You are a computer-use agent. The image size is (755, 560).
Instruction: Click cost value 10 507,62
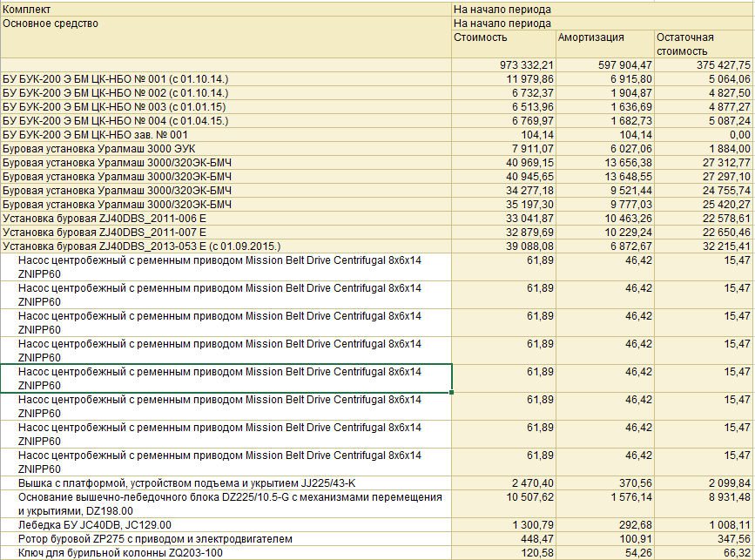(x=503, y=504)
